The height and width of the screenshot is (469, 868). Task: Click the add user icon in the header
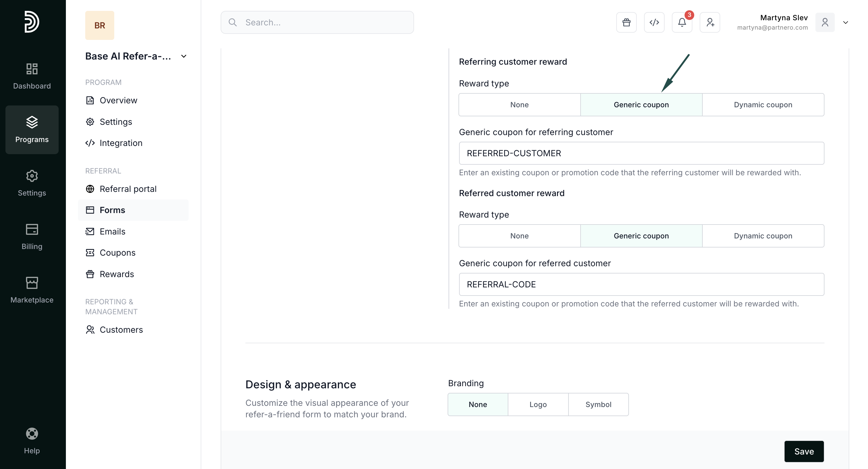coord(710,22)
